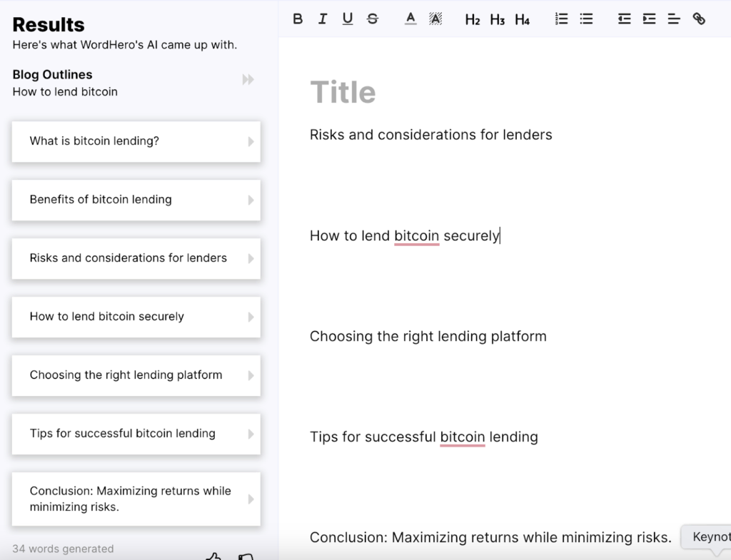
Task: Insert "What is bitcoin lending?" outline item
Action: (x=136, y=141)
